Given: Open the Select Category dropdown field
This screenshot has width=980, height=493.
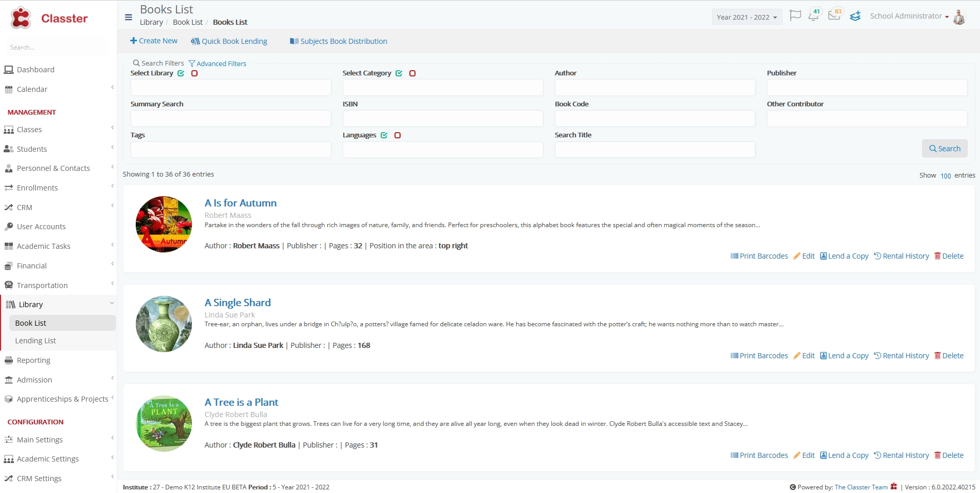Looking at the screenshot, I should coord(443,87).
